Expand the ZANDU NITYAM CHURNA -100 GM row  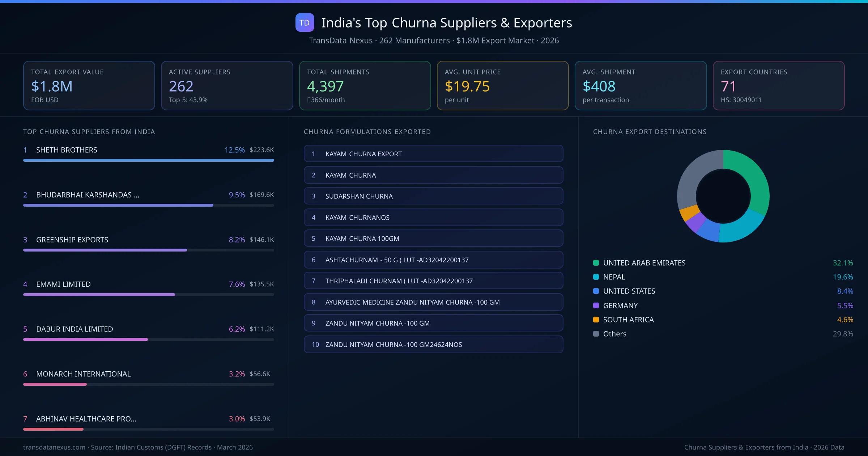click(433, 323)
